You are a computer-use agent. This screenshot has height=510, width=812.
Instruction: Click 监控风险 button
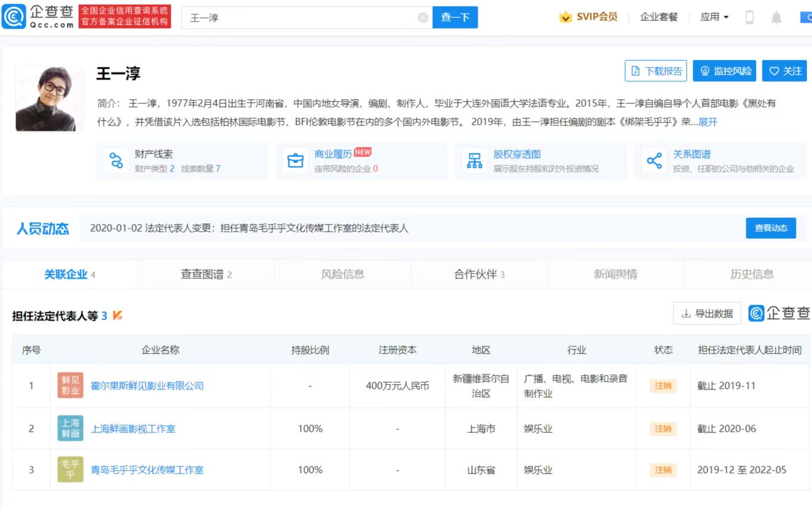click(x=725, y=71)
